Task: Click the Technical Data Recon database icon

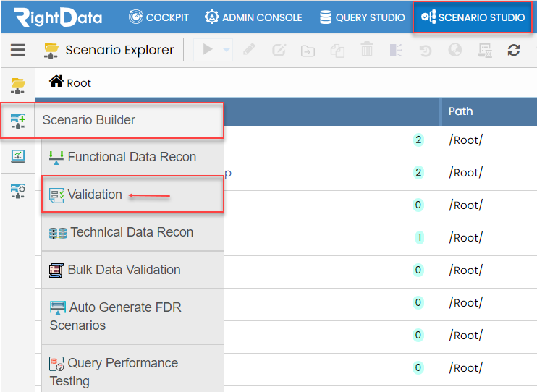Action: coord(58,233)
